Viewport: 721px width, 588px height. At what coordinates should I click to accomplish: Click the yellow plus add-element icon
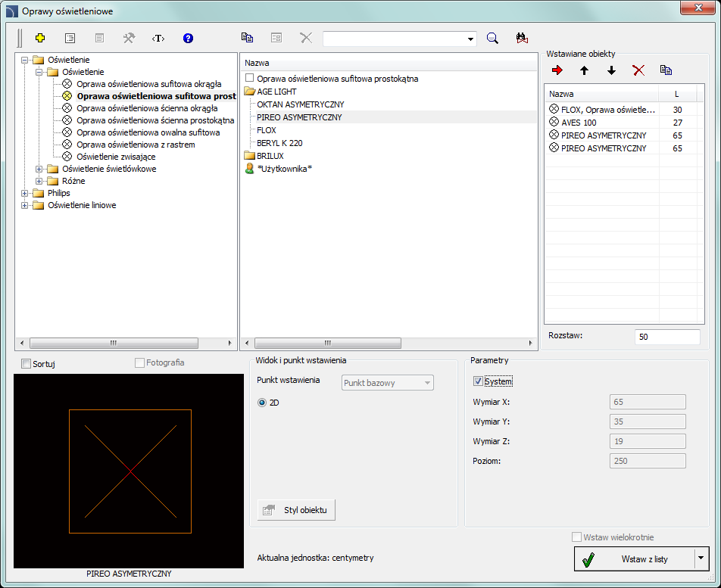[x=40, y=38]
